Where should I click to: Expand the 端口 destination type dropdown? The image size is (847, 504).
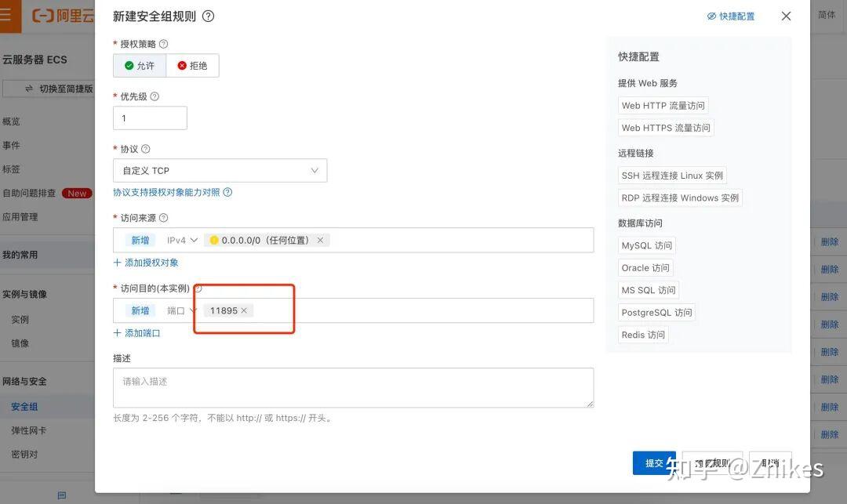pyautogui.click(x=181, y=310)
